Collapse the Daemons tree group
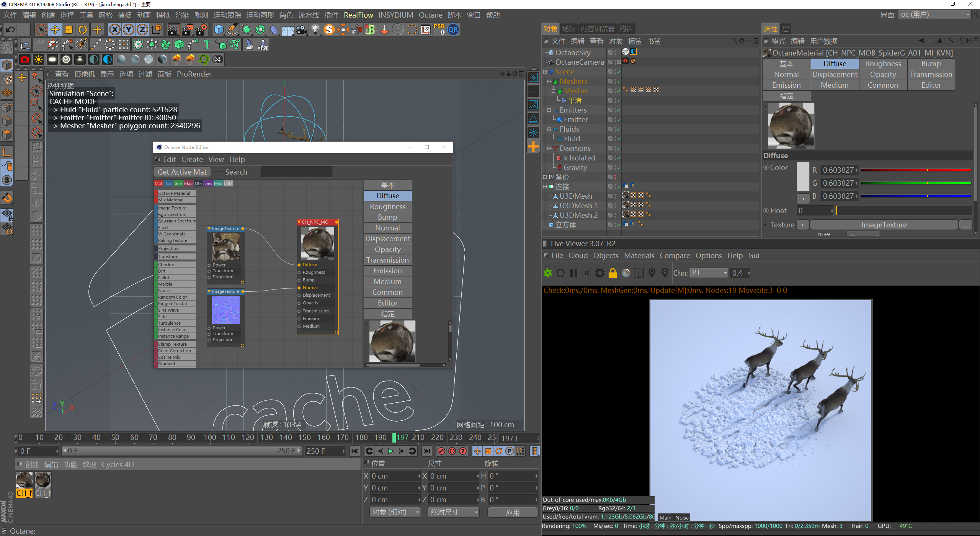 pyautogui.click(x=549, y=148)
